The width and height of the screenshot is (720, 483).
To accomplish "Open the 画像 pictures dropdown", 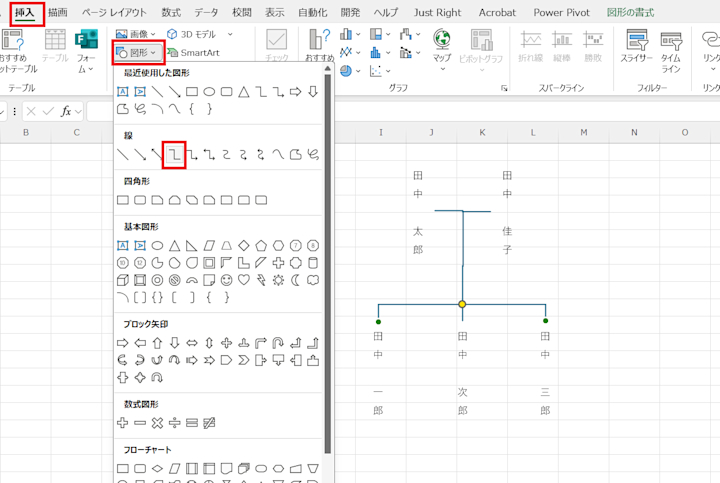I will (136, 34).
